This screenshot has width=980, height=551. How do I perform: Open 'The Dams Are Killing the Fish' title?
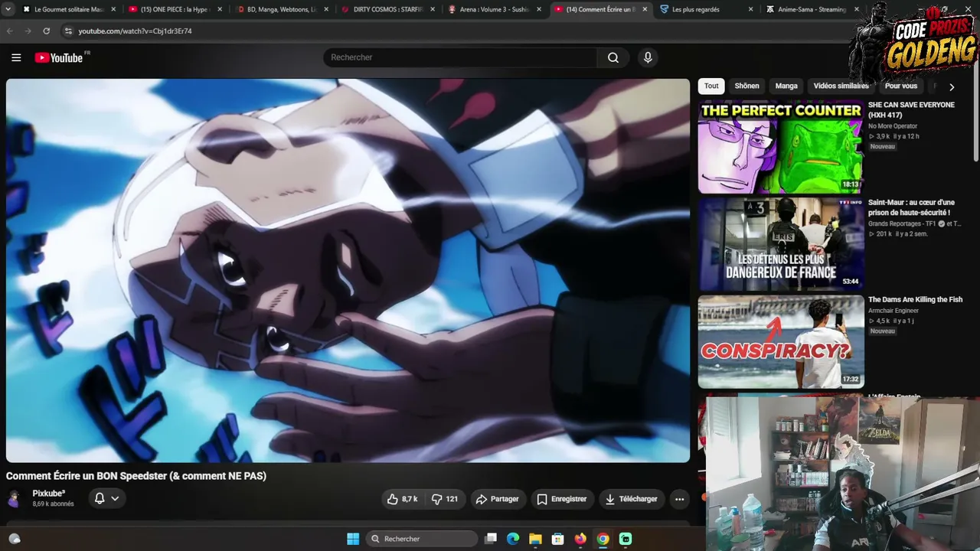pyautogui.click(x=915, y=299)
